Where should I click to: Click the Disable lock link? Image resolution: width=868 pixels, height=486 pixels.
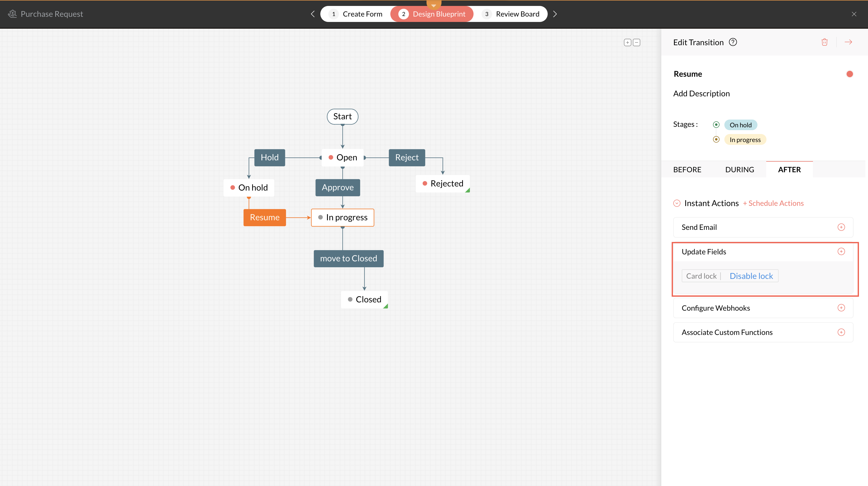751,276
